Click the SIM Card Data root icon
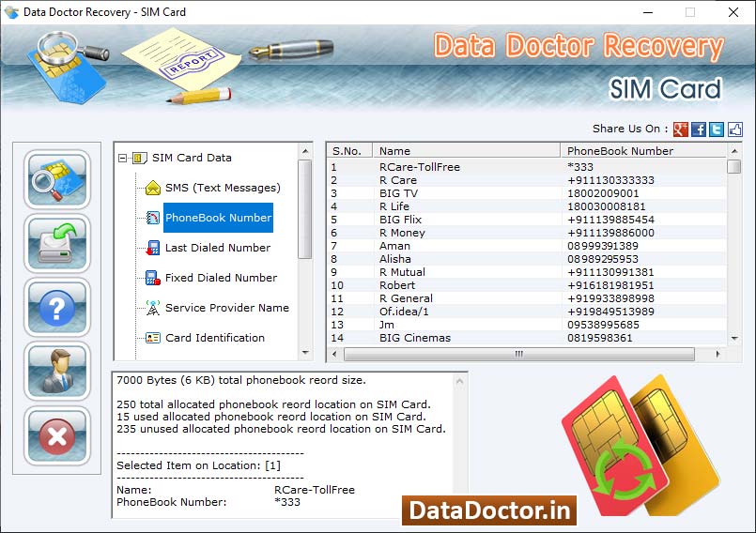The height and width of the screenshot is (533, 756). coord(139,158)
